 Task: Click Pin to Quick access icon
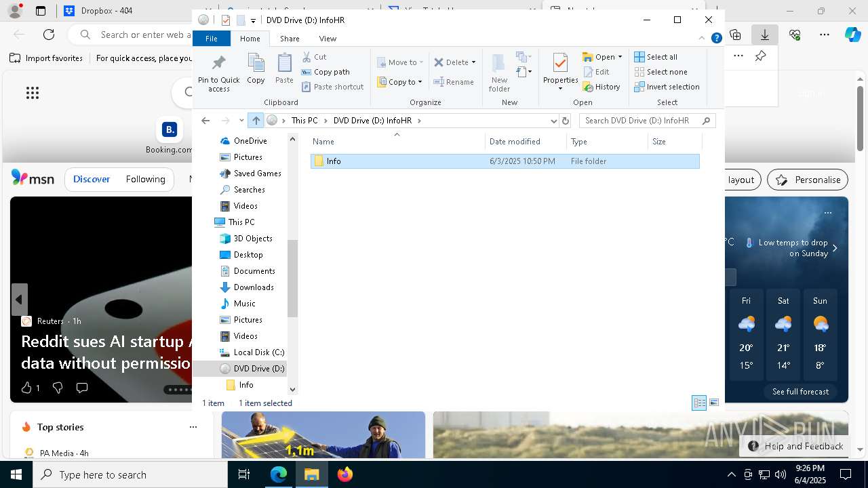coord(218,73)
